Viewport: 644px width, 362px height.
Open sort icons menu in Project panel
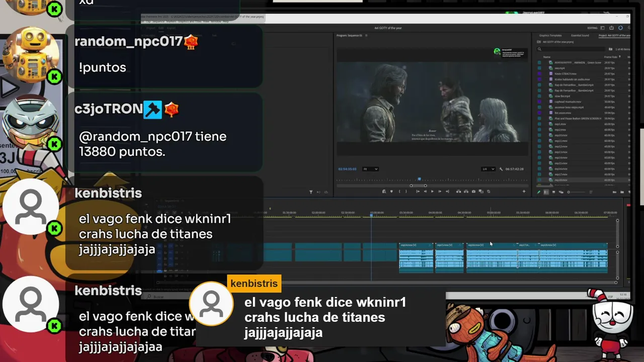pos(591,192)
